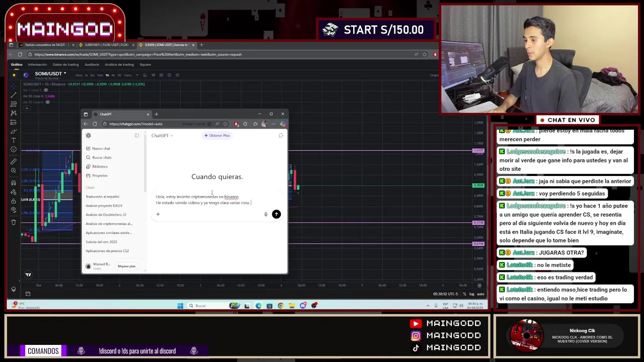Open Proyectos in ChatGPT sidebar

click(97, 175)
